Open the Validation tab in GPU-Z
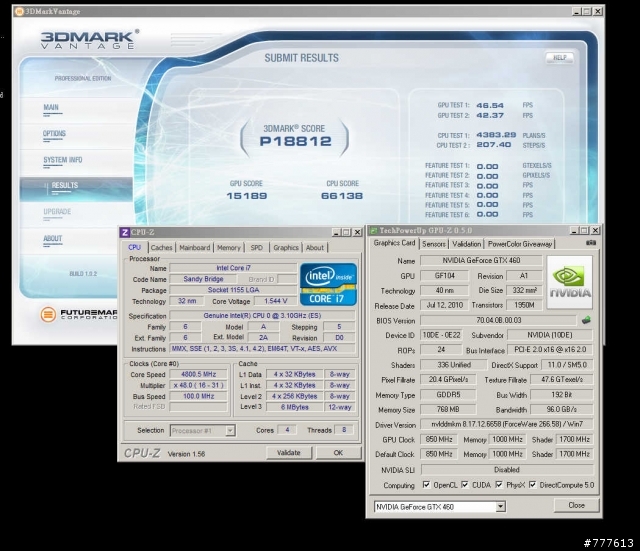This screenshot has height=551, width=640. click(x=466, y=244)
